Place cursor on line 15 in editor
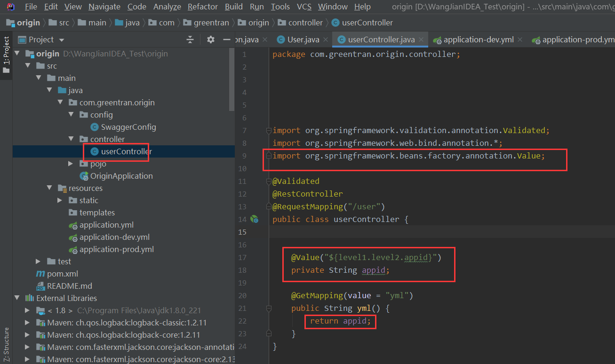 (x=441, y=232)
